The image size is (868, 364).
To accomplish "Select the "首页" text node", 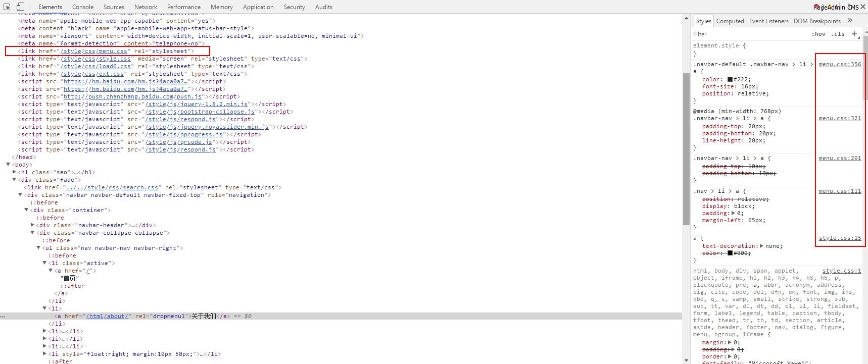I will 70,278.
